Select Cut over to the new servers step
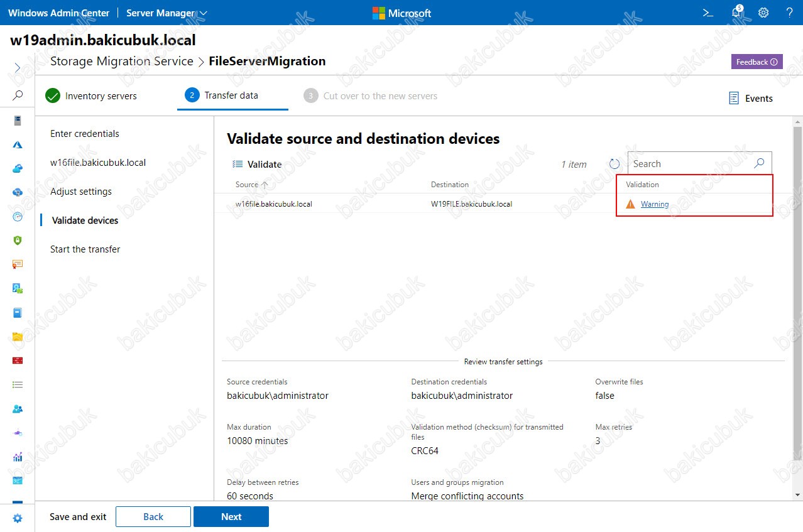The image size is (803, 532). [x=371, y=95]
